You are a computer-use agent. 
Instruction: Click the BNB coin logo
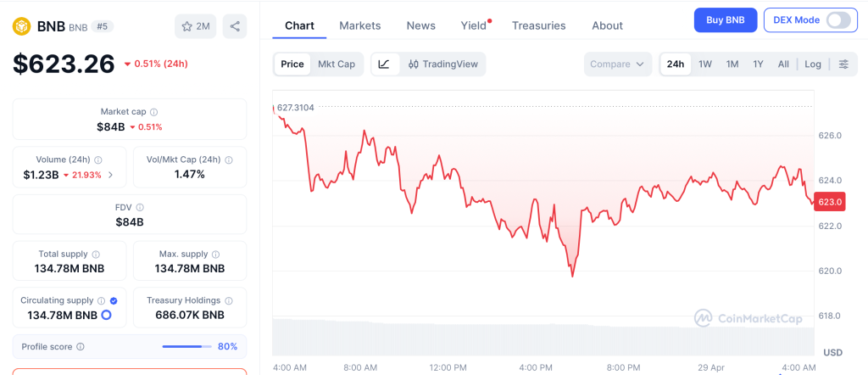[x=21, y=26]
